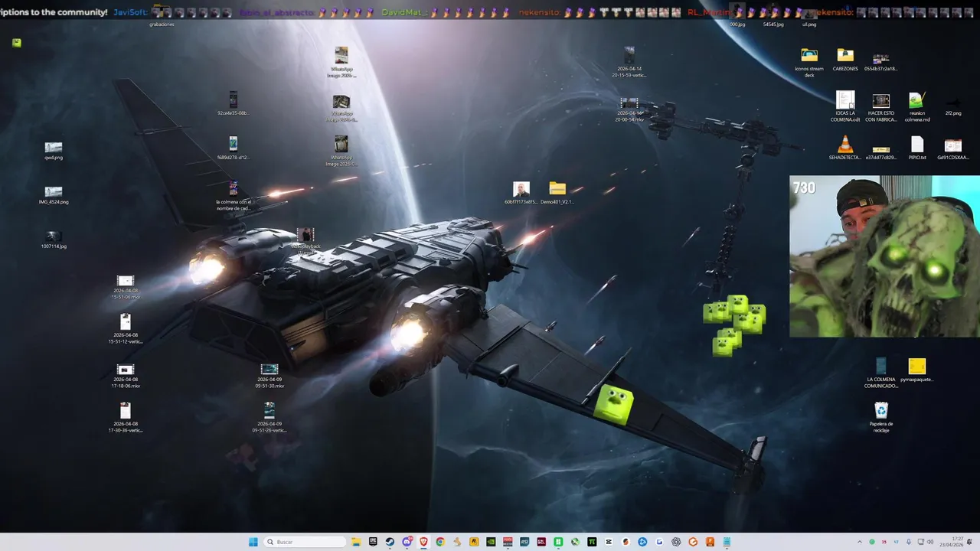Select the 2026-04-08 17-18-06.mkv video
The image size is (980, 551).
(x=126, y=375)
